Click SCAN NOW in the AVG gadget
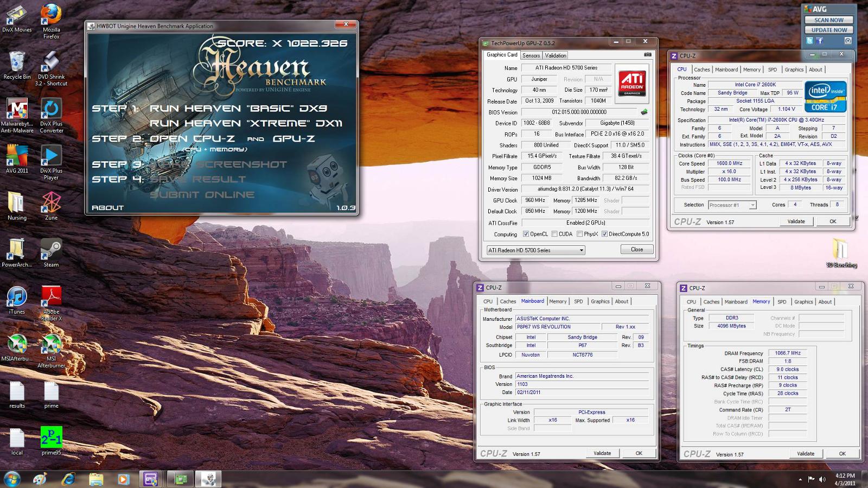Viewport: 868px width, 488px height. point(828,20)
